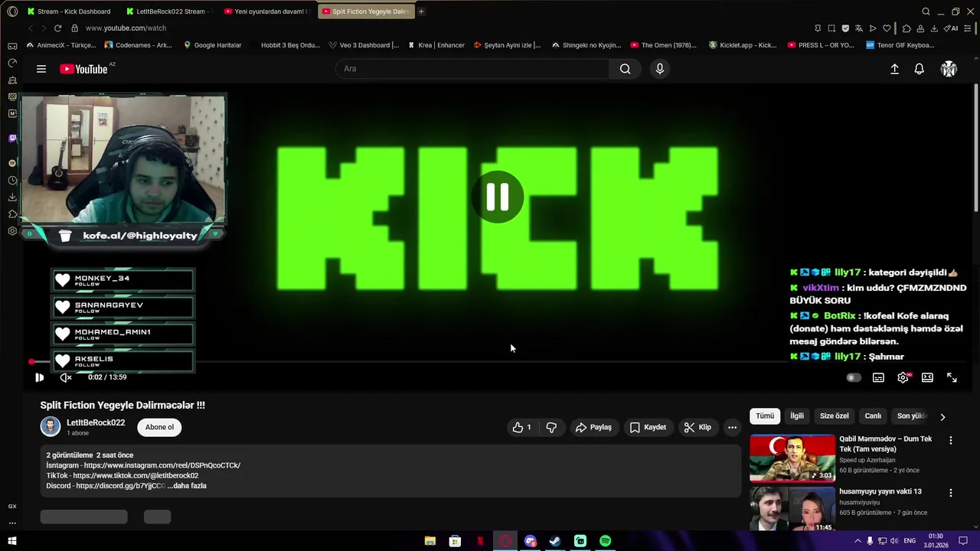Open the browser translate icon
980x551 pixels.
859,28
